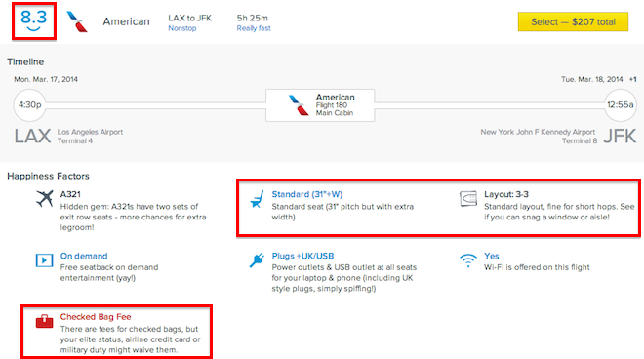Click the Happiness Factors heading
This screenshot has height=359, width=644.
point(48,176)
